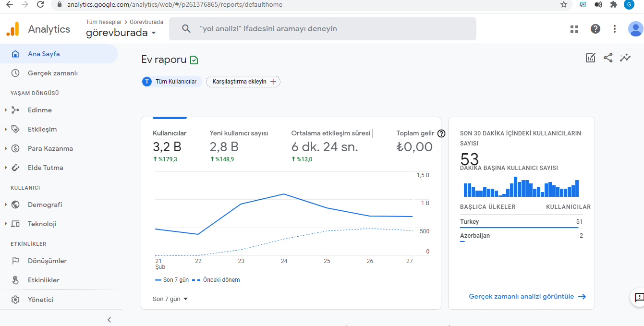Open the send feedback icon
This screenshot has width=644, height=326.
(x=639, y=297)
